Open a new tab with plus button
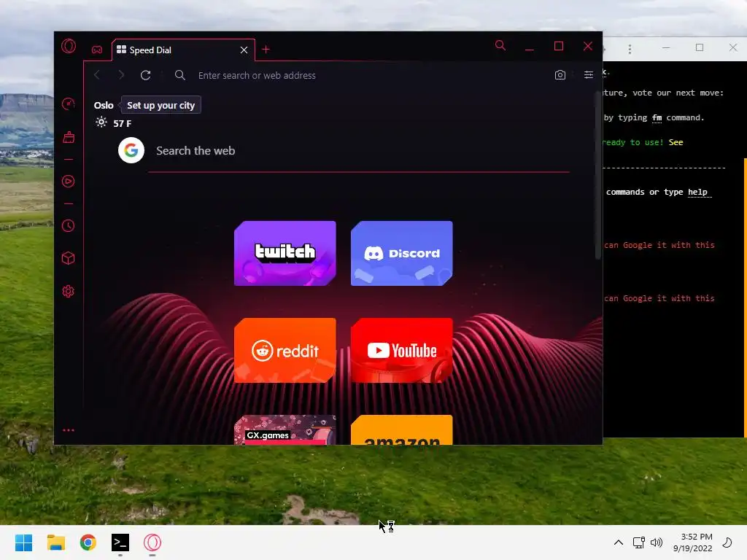 pyautogui.click(x=266, y=50)
